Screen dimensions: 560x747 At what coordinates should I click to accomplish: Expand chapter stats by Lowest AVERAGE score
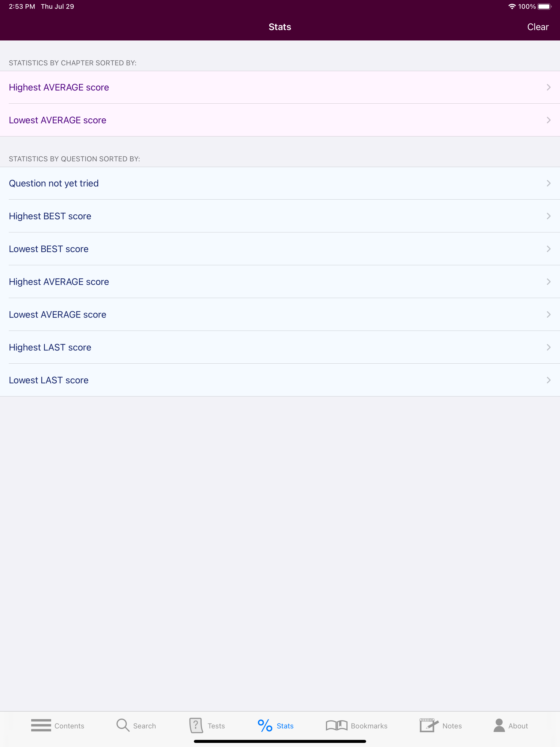(280, 120)
